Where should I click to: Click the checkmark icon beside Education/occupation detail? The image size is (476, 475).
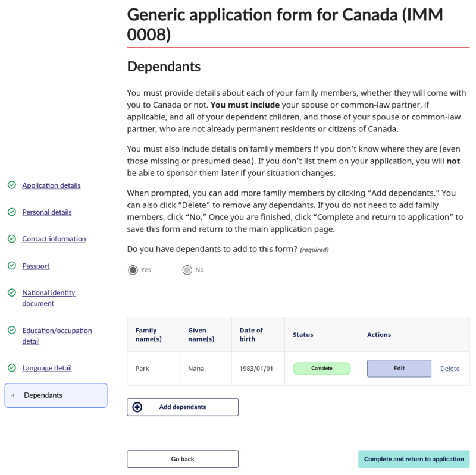pyautogui.click(x=12, y=331)
